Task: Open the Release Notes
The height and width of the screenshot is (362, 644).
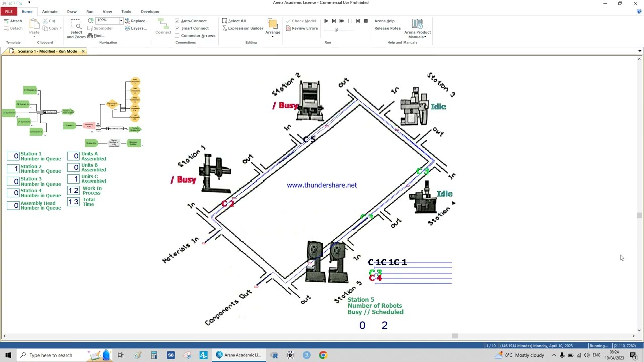Action: pos(387,28)
